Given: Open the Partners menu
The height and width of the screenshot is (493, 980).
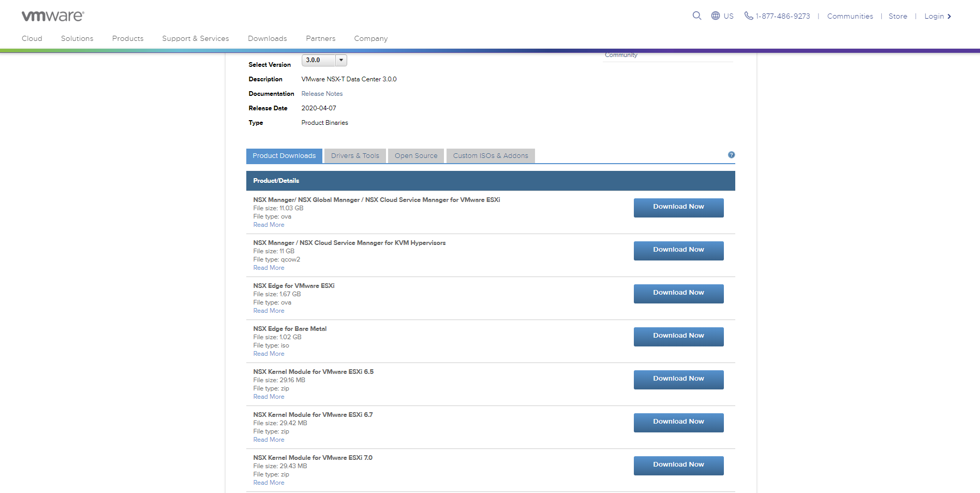Looking at the screenshot, I should pyautogui.click(x=321, y=38).
